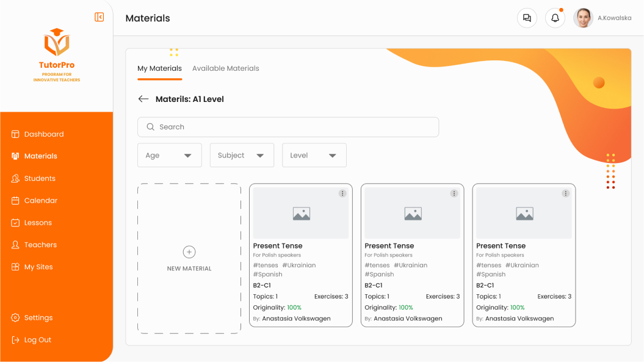Open Students in the sidebar

pyautogui.click(x=40, y=178)
